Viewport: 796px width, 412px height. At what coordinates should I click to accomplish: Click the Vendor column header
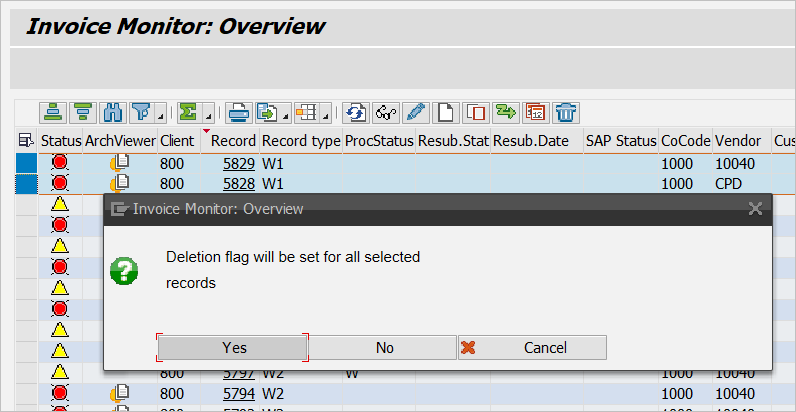[737, 141]
